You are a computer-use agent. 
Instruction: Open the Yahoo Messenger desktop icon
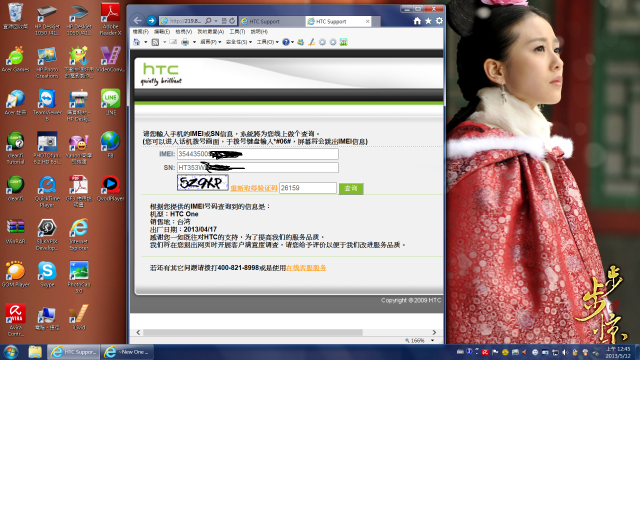pos(79,149)
